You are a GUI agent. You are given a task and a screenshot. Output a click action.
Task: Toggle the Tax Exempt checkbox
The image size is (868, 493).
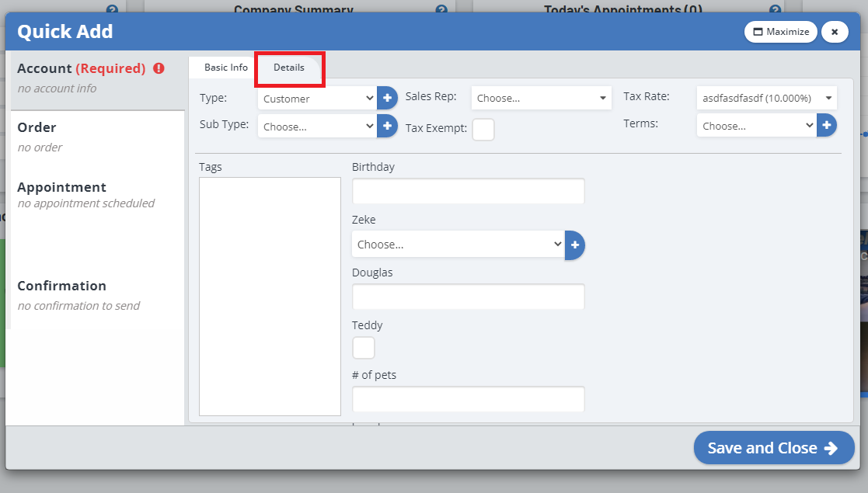click(x=483, y=130)
